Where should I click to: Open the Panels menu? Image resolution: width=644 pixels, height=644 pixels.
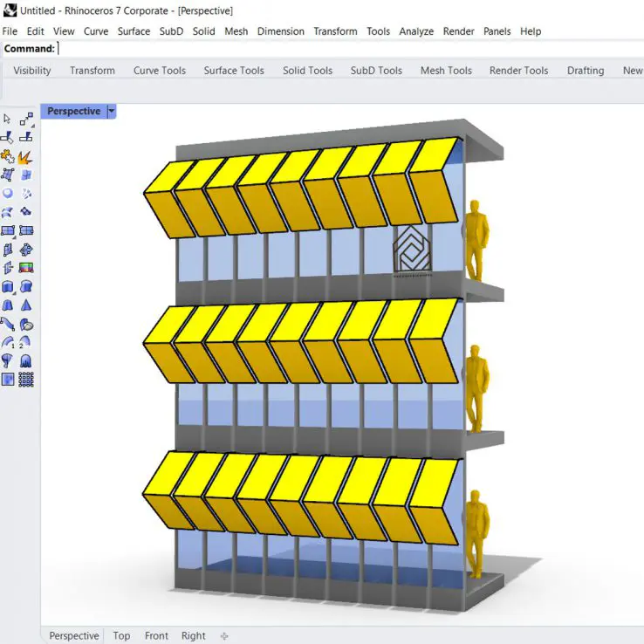click(497, 31)
